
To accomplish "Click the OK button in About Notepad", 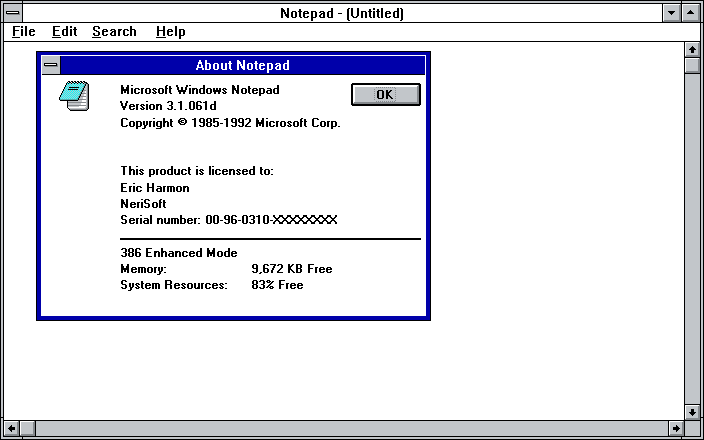I will click(x=386, y=94).
